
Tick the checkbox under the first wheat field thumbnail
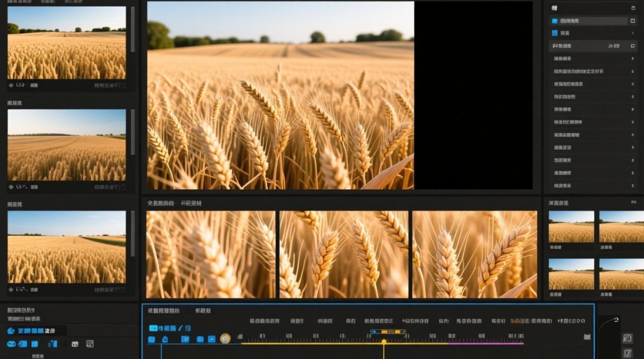tap(123, 85)
